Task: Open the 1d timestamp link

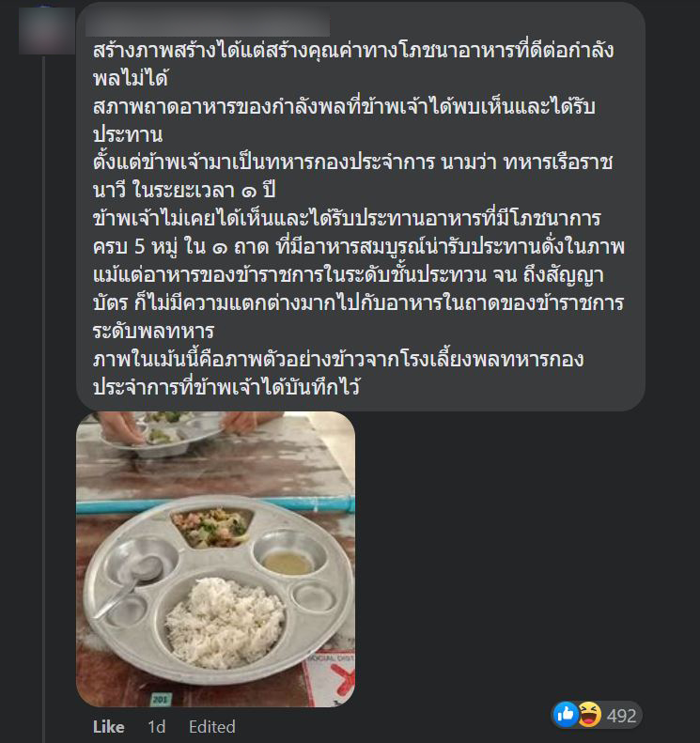Action: (x=156, y=727)
